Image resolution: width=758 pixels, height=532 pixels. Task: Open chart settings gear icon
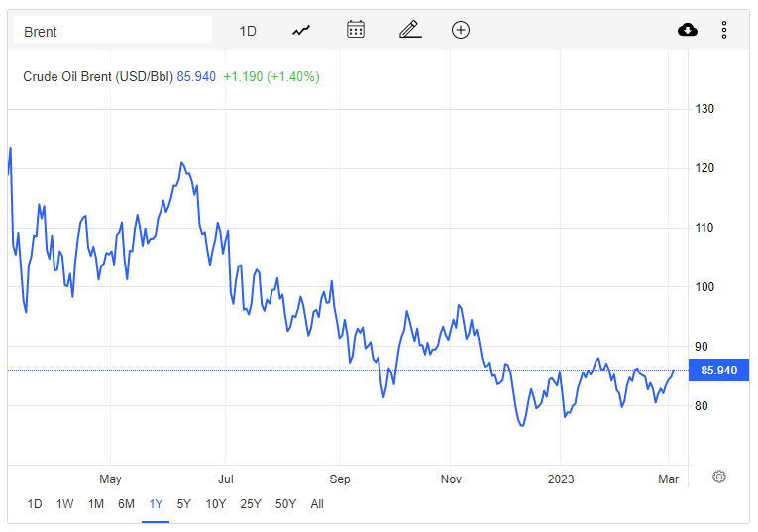pos(718,477)
